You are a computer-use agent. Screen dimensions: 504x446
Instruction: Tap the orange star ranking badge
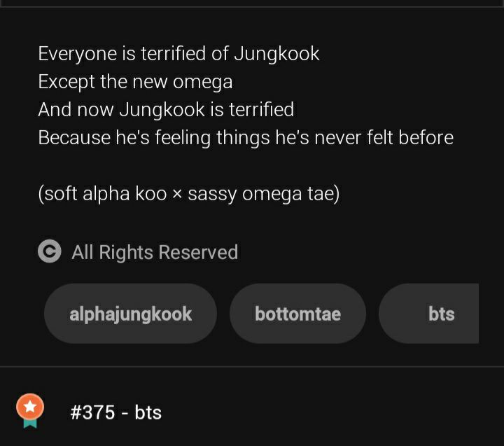(x=30, y=407)
